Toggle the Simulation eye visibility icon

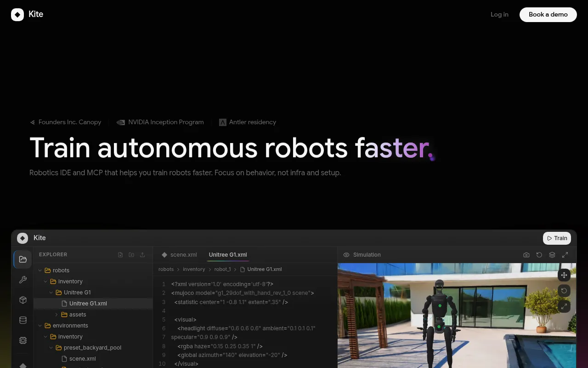point(346,255)
